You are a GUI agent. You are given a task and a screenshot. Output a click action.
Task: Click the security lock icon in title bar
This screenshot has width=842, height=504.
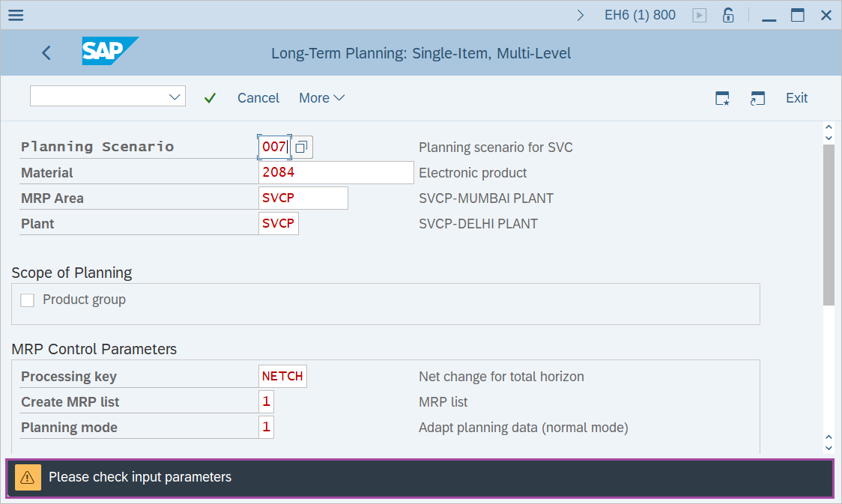point(727,14)
